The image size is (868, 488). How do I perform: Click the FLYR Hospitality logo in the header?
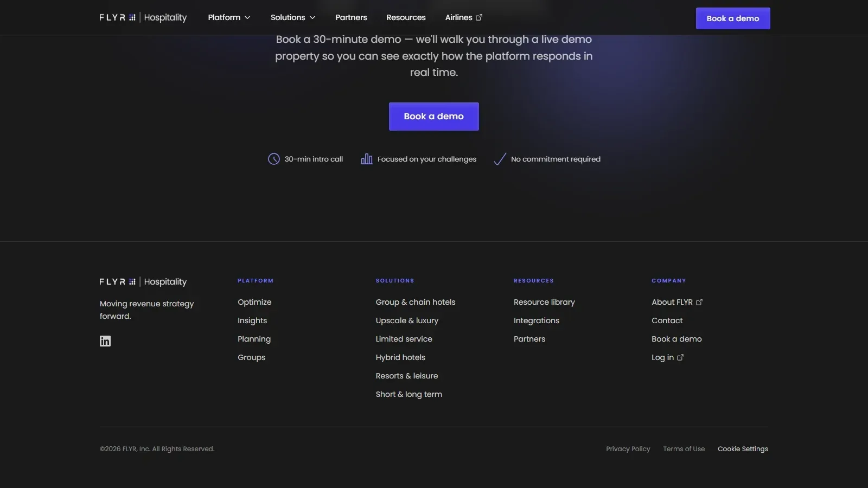click(x=143, y=17)
